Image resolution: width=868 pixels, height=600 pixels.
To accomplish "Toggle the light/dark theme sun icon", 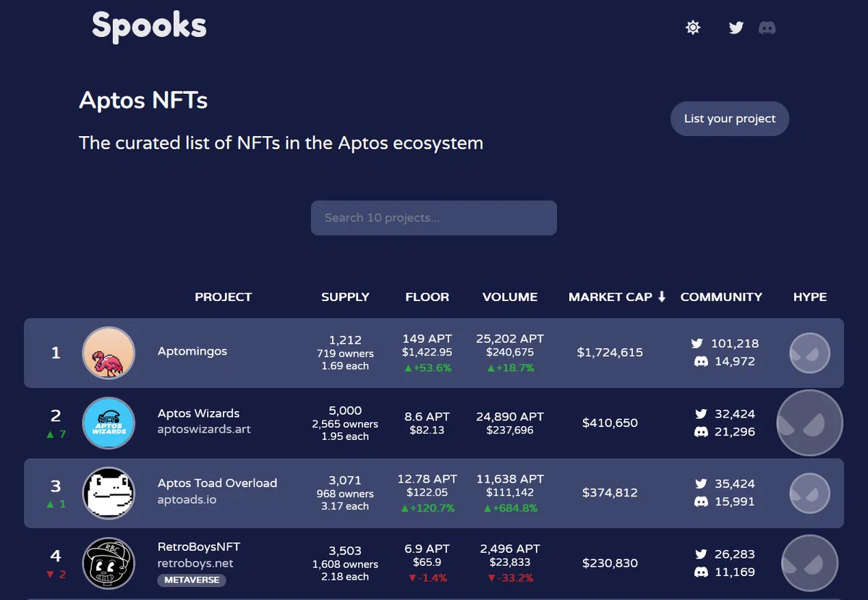I will pos(693,28).
